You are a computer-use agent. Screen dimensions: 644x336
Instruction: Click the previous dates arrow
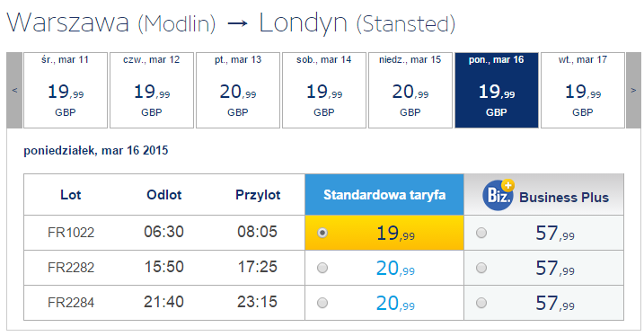[14, 90]
